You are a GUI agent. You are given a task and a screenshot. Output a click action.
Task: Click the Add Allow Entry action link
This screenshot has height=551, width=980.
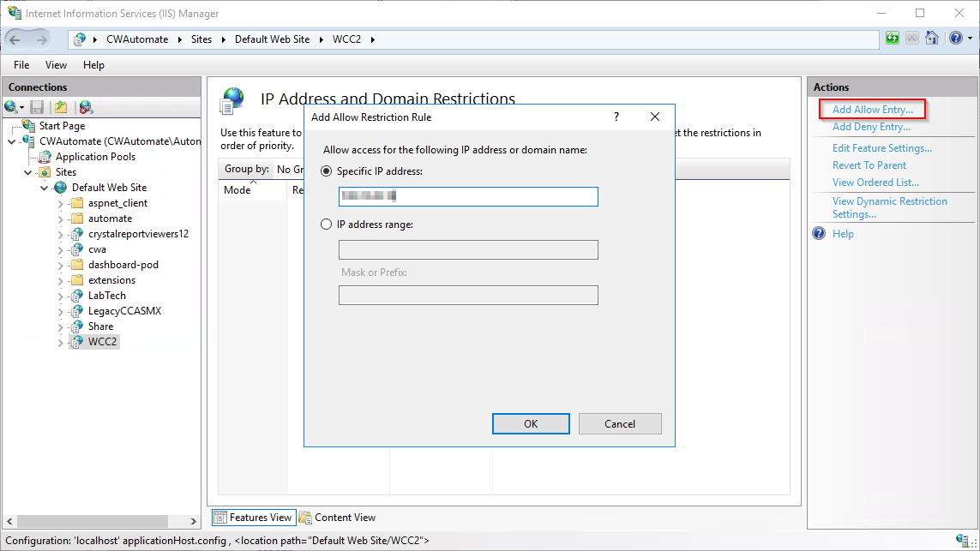click(x=873, y=110)
